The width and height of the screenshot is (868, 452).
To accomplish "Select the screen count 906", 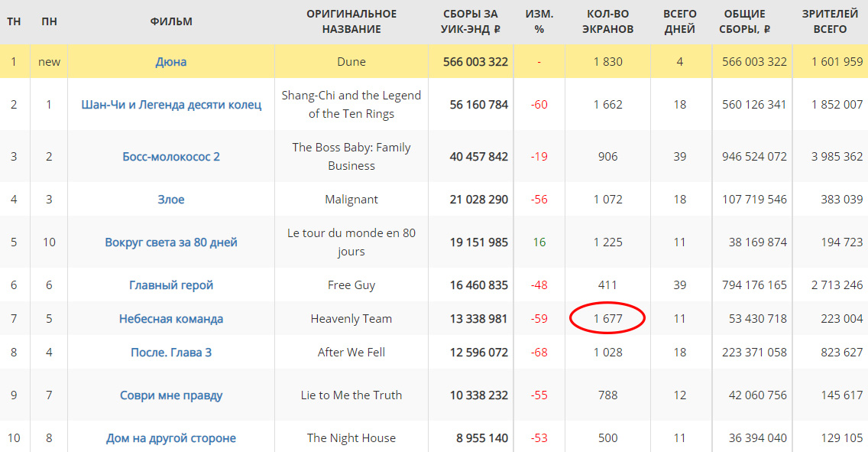I will pos(607,156).
